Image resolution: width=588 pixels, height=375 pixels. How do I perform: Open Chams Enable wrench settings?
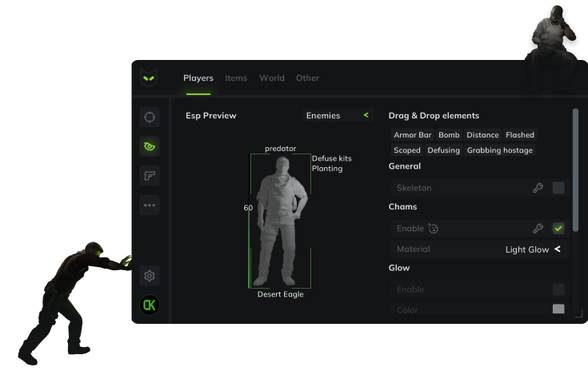(538, 228)
